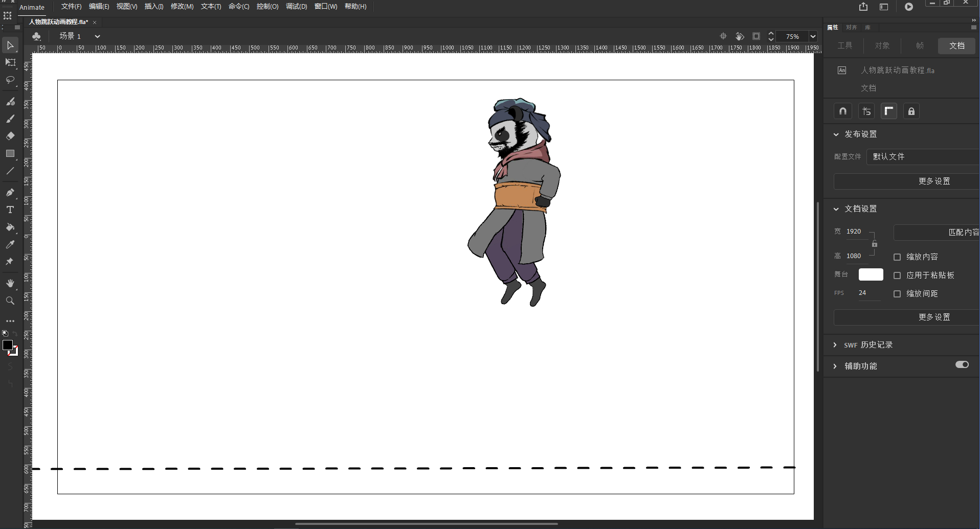Click the swap colors icon

(15, 334)
